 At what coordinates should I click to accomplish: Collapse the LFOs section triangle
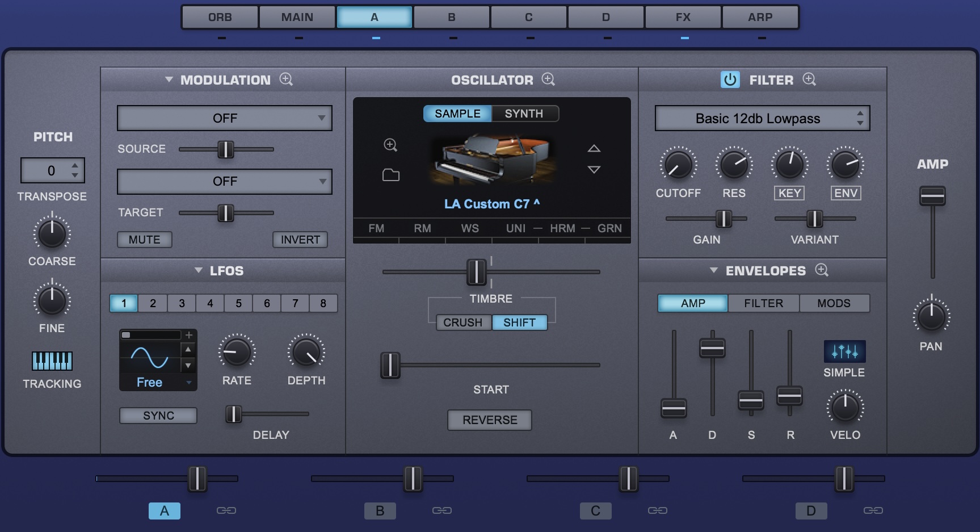[x=199, y=270]
